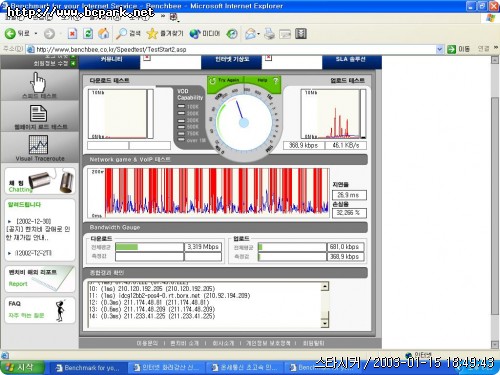Image resolution: width=500 pixels, height=375 pixels.
Task: Open the Chatting banner with tin cans
Action: (40, 181)
